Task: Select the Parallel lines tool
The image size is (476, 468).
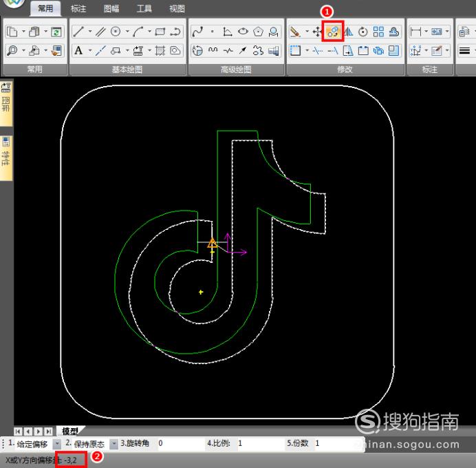Action: click(x=100, y=31)
